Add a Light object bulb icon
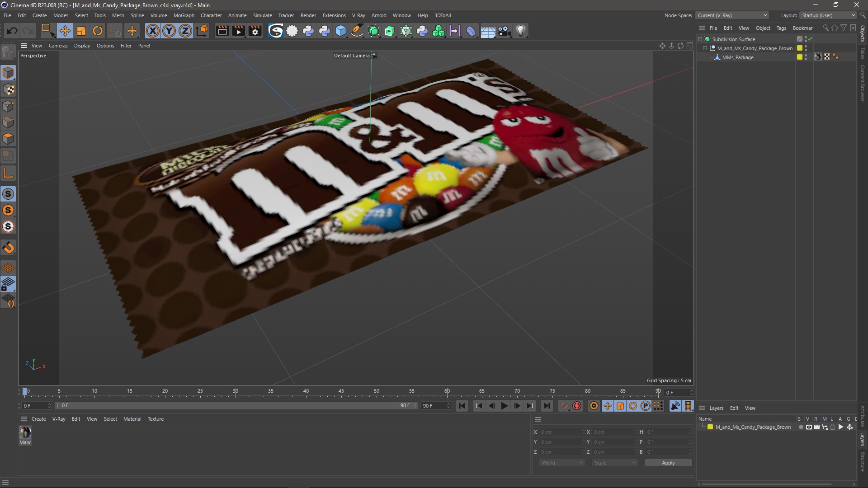Image resolution: width=868 pixels, height=488 pixels. (521, 31)
